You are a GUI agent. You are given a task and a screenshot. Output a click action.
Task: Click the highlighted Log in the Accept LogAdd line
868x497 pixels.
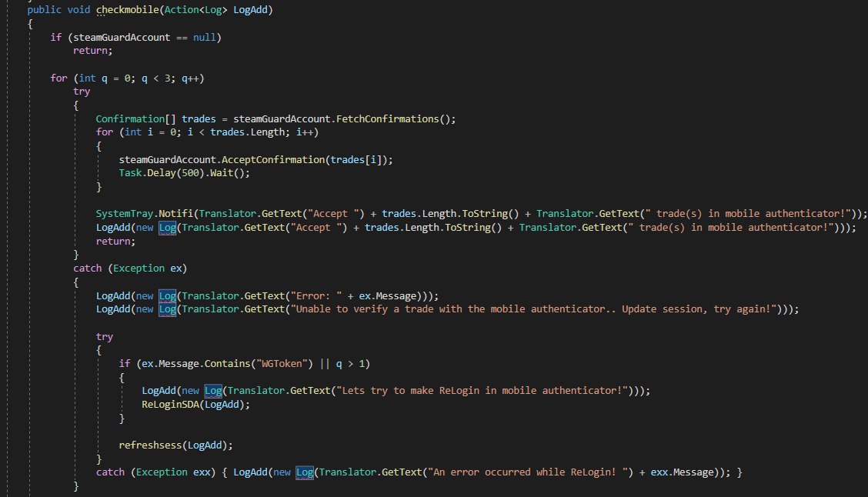point(167,228)
